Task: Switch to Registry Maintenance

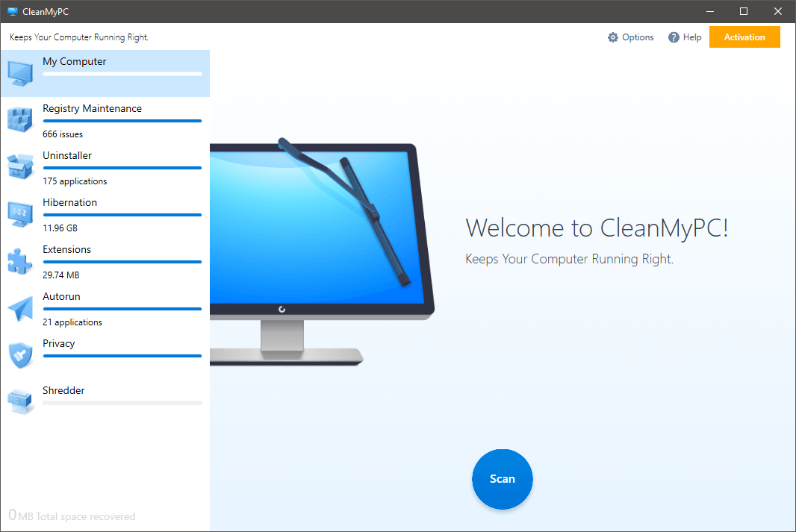Action: [105, 120]
